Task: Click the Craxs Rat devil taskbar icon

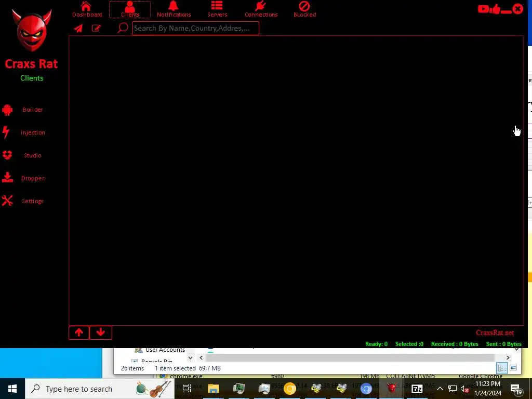Action: click(x=391, y=389)
